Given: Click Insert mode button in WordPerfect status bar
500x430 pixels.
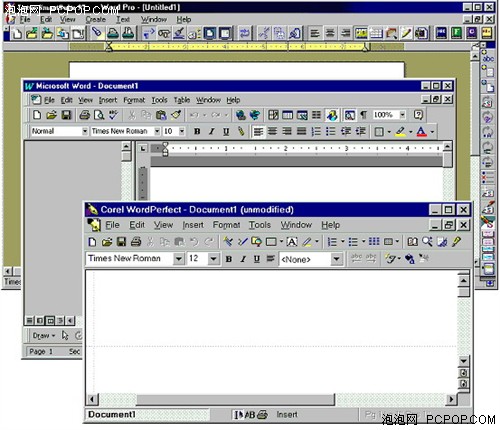Looking at the screenshot, I should [287, 415].
